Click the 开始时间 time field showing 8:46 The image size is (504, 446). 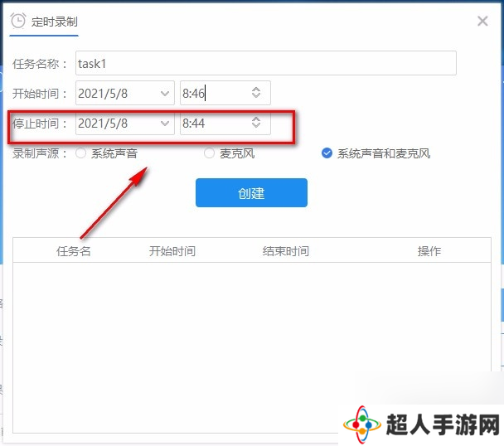pos(225,93)
